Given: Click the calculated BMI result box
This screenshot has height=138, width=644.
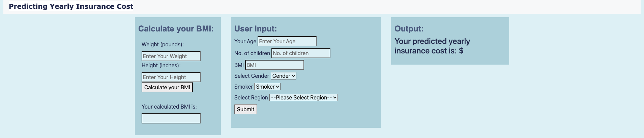Looking at the screenshot, I should [x=171, y=118].
